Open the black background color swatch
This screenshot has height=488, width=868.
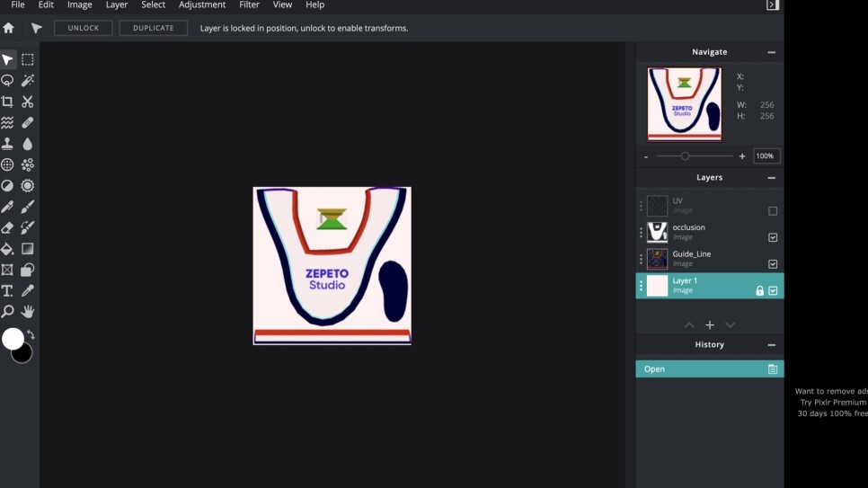click(x=22, y=354)
